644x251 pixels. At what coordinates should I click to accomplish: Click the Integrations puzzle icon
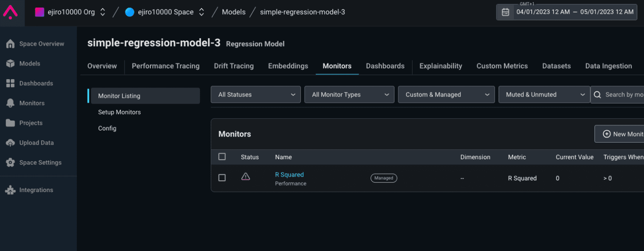[x=10, y=190]
